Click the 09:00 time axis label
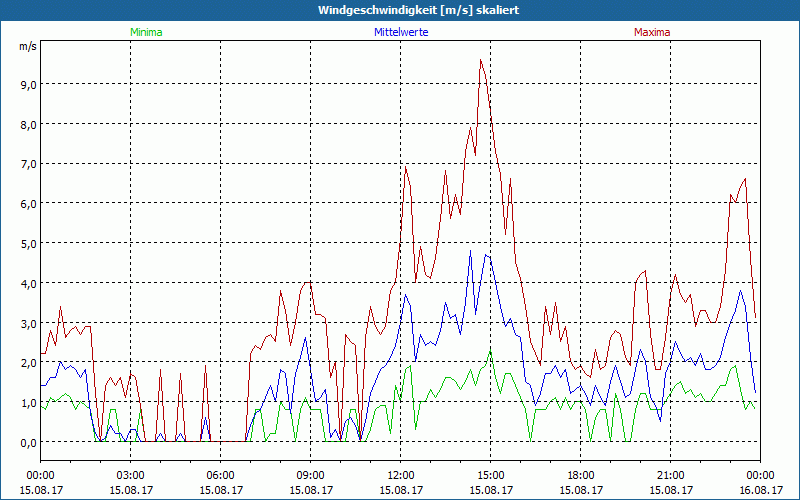 point(310,474)
